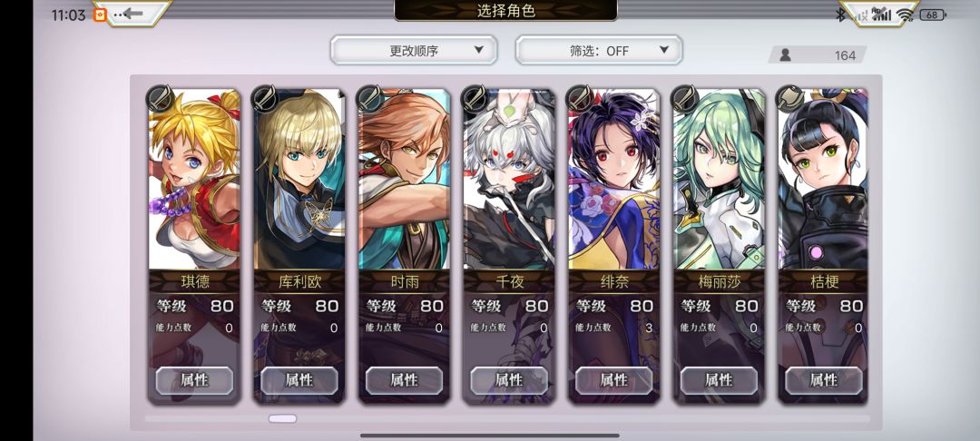Tap the back arrow icon
The image size is (980, 441).
(x=133, y=13)
